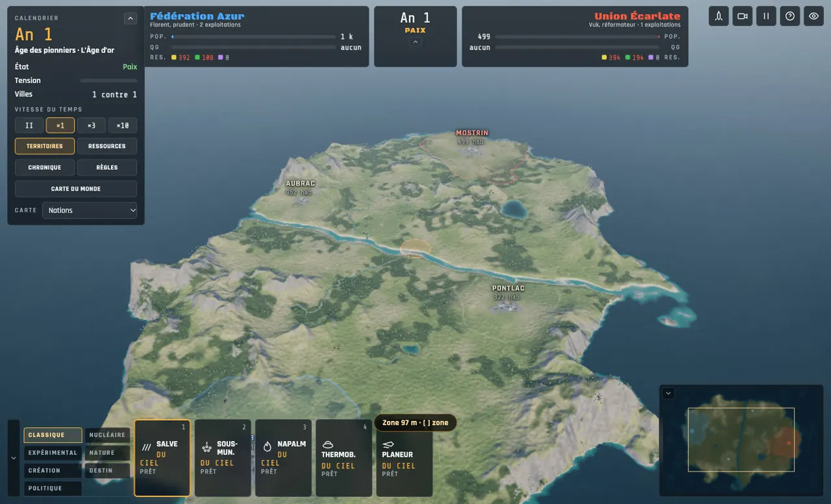Switch to the Expérimental weapon tab
Viewport: 831px width, 504px height.
tap(53, 453)
